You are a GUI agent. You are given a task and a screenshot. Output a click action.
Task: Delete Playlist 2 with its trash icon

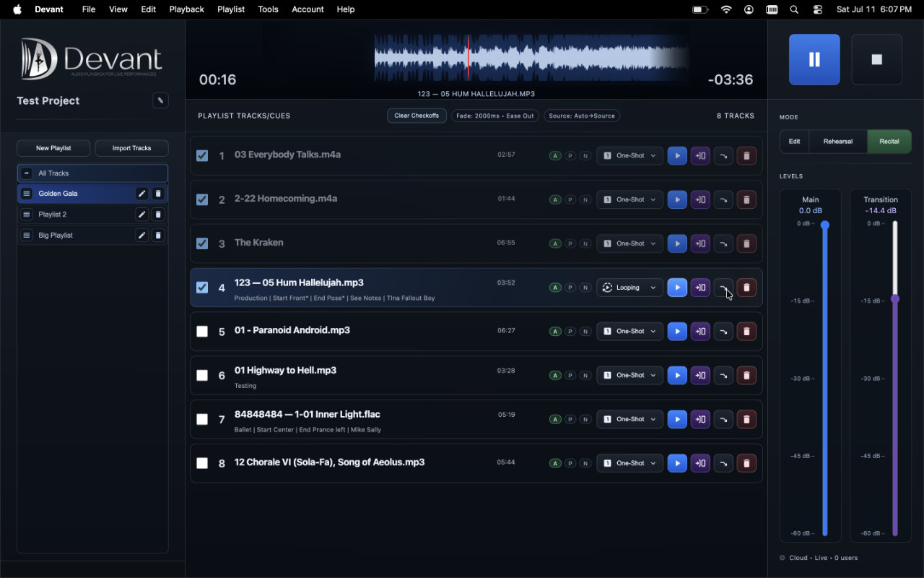coord(158,215)
